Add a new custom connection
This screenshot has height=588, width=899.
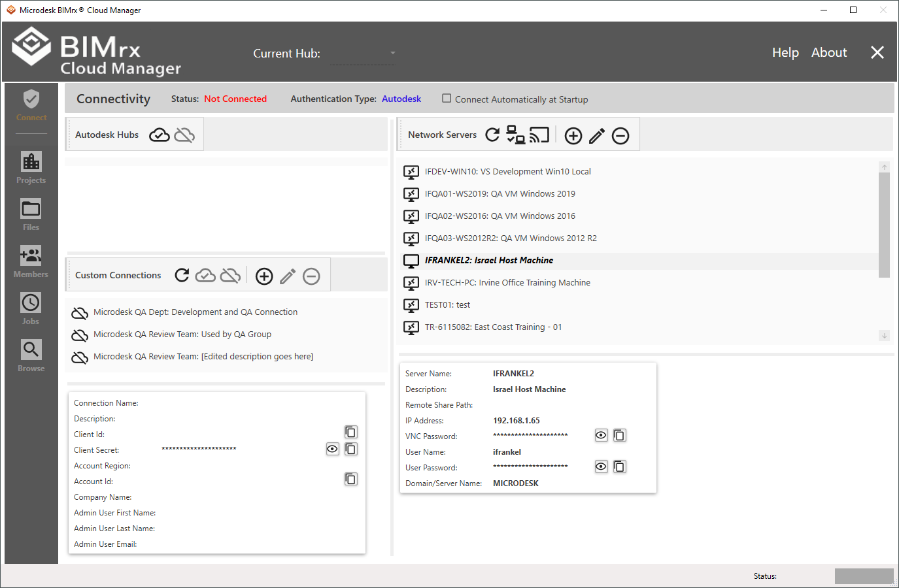click(264, 276)
